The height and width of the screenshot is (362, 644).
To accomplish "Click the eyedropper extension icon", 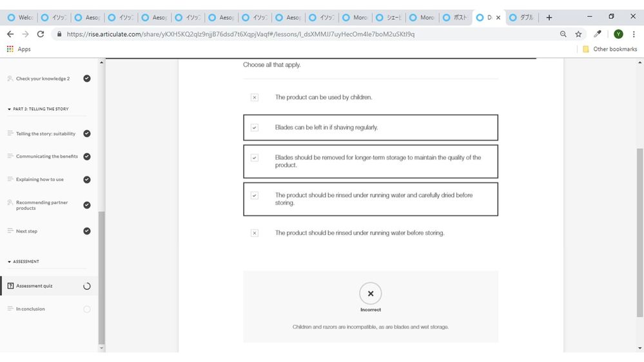I will (x=597, y=34).
